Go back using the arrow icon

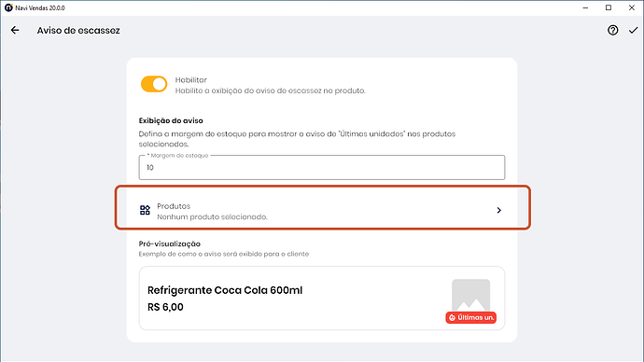click(x=15, y=30)
